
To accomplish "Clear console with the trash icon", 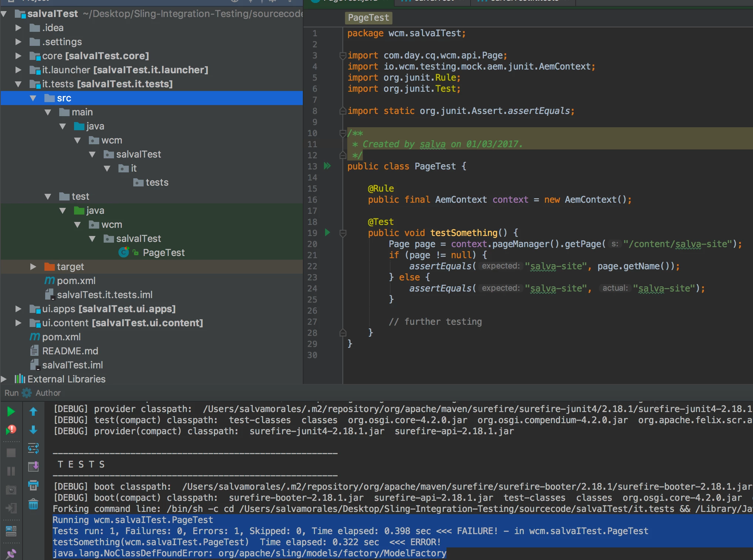I will [x=33, y=504].
